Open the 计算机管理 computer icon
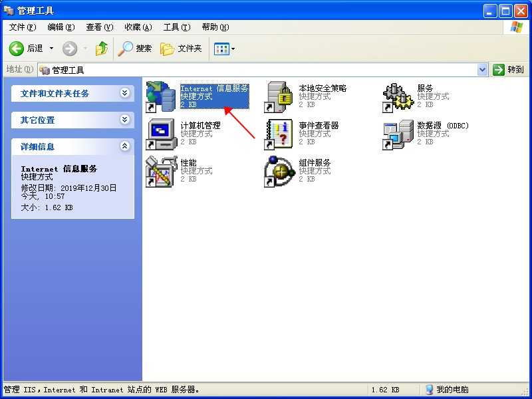 161,134
